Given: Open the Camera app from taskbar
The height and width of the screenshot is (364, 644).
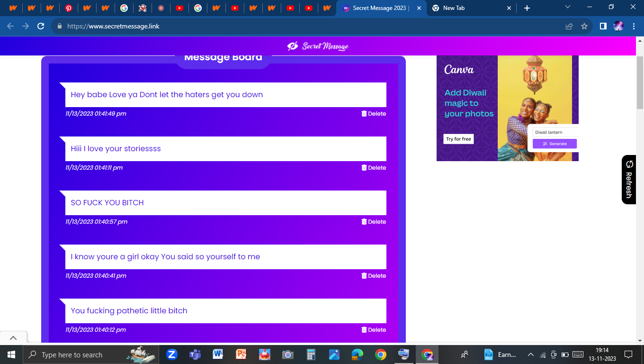Looking at the screenshot, I should (x=288, y=355).
